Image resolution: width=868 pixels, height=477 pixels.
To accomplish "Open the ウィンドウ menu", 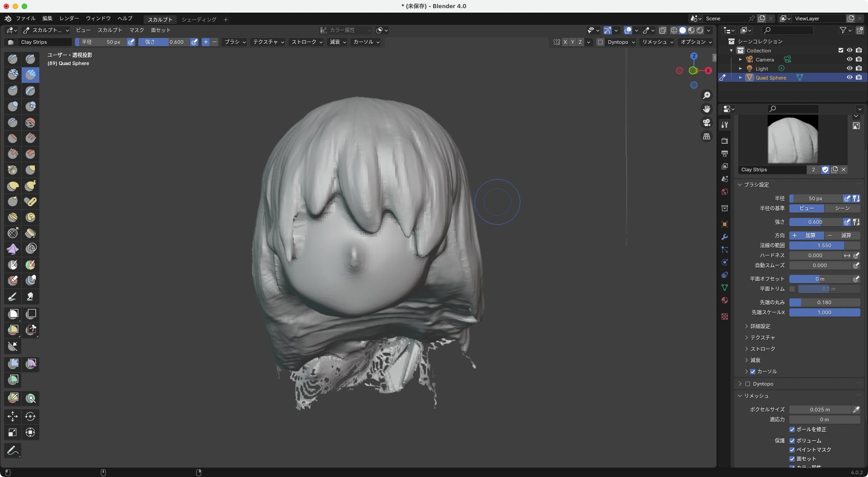I will [x=98, y=19].
